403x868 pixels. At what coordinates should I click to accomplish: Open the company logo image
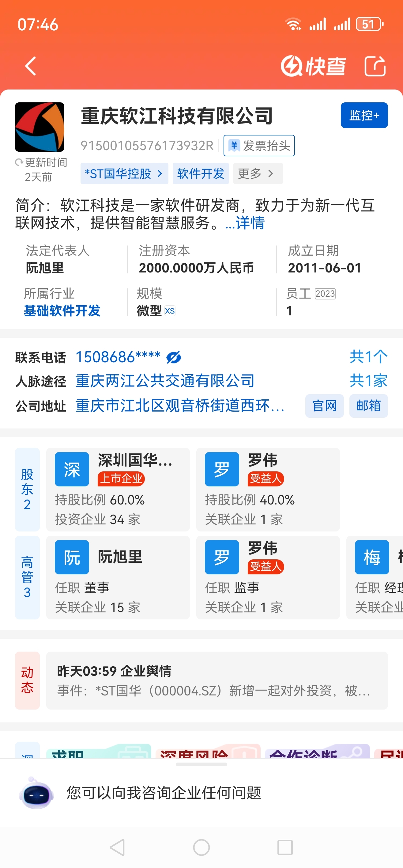coord(40,127)
